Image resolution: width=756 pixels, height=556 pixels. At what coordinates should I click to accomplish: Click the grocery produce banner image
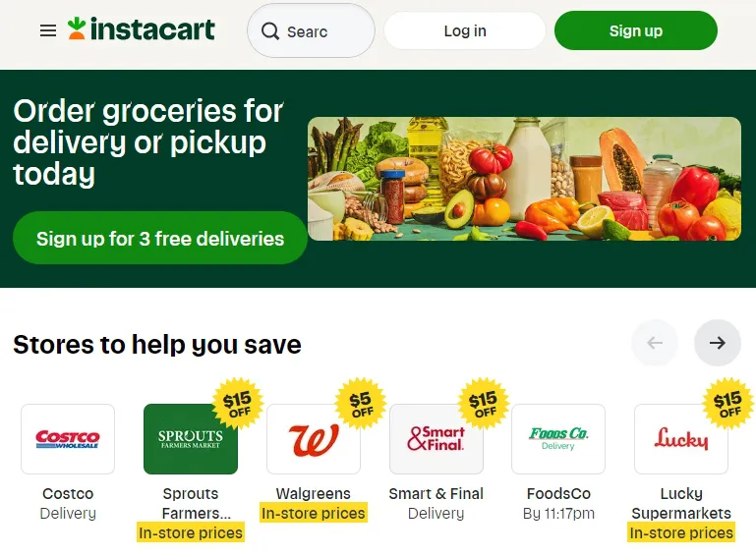[524, 179]
